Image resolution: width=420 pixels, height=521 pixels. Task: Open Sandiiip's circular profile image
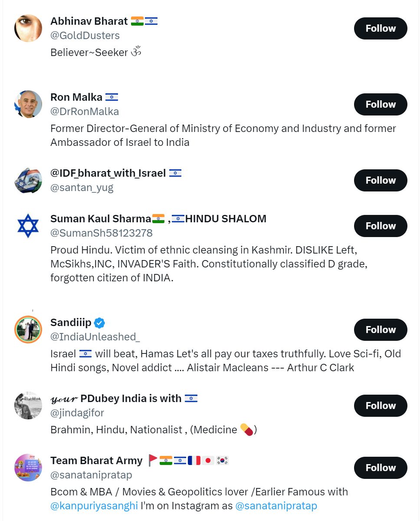coord(28,330)
